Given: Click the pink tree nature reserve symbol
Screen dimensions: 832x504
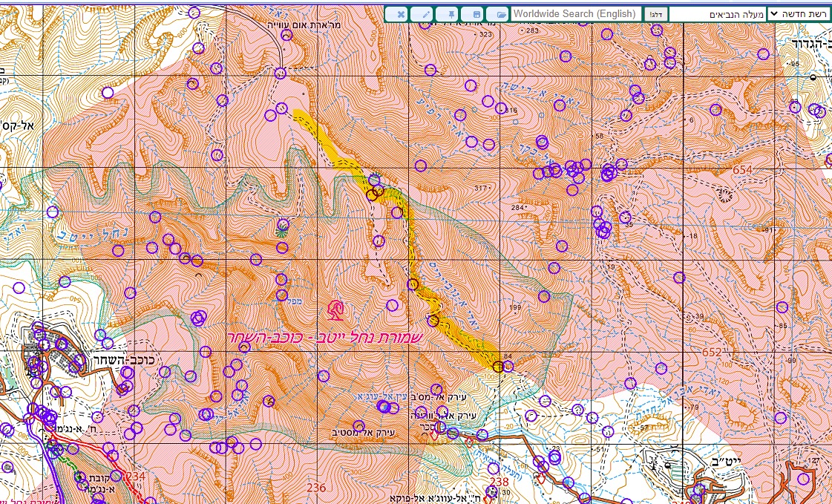Looking at the screenshot, I should (336, 310).
